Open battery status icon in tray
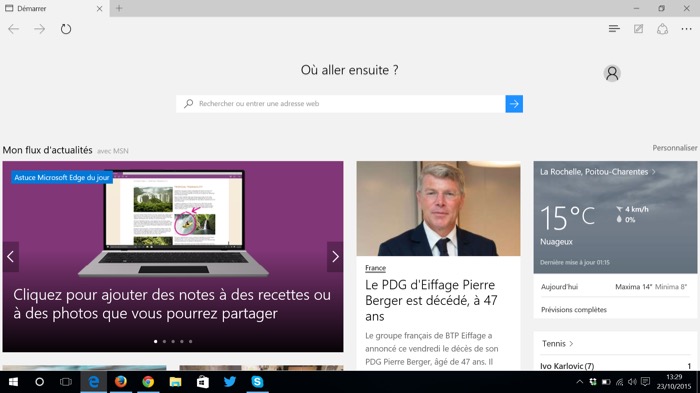The width and height of the screenshot is (700, 393). (x=606, y=382)
